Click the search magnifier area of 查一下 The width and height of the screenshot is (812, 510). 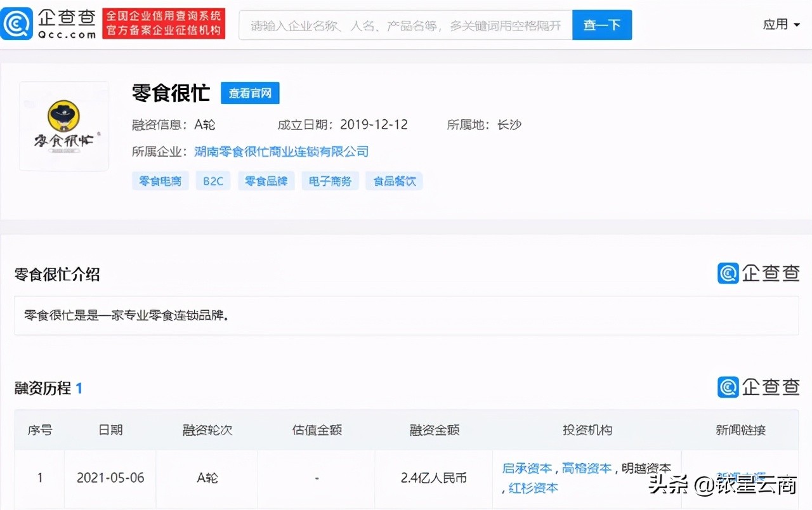pyautogui.click(x=601, y=24)
